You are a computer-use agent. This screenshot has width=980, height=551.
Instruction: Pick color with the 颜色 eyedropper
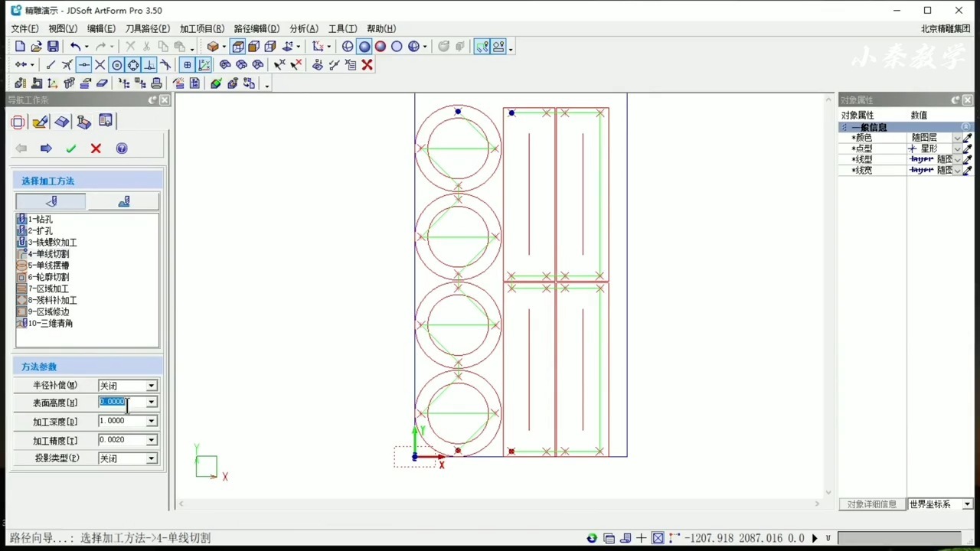[x=968, y=138]
